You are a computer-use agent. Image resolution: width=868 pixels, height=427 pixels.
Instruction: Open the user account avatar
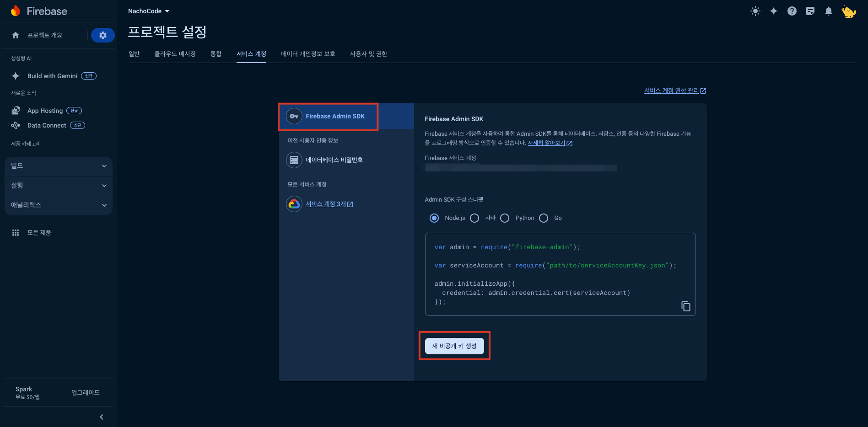[x=849, y=11]
